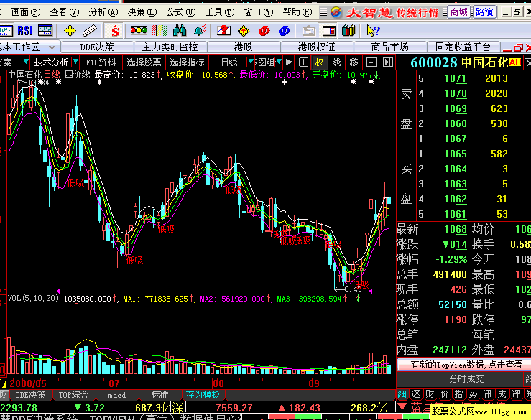Click the red AH badge next to 中国石化
The image size is (531, 420).
coord(514,62)
